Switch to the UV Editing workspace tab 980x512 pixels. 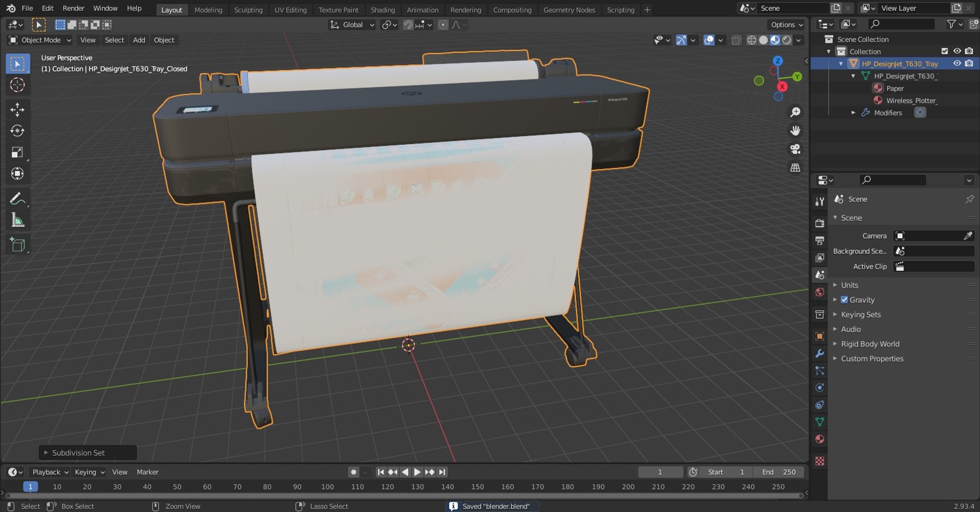click(x=290, y=10)
